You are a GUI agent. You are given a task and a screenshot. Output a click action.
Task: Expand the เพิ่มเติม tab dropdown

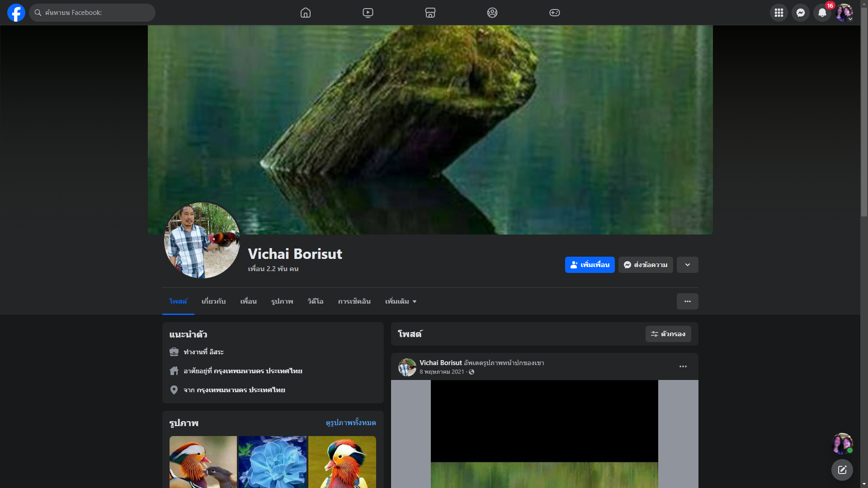(401, 301)
